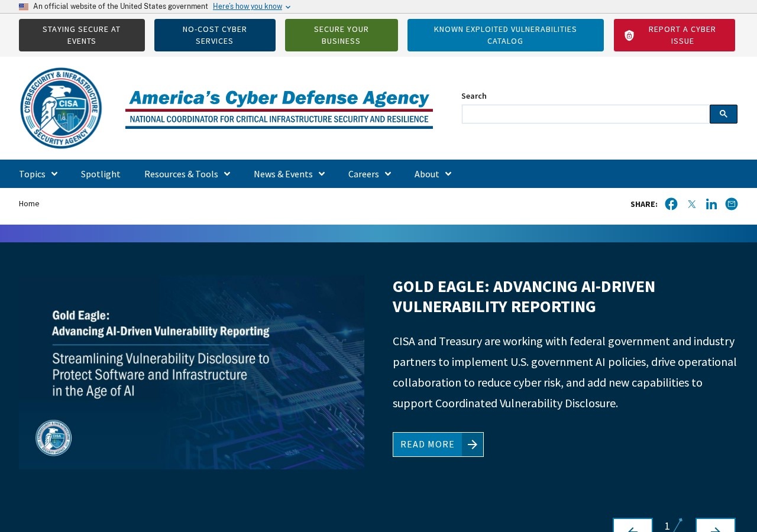Click the Read More button

[x=438, y=445]
